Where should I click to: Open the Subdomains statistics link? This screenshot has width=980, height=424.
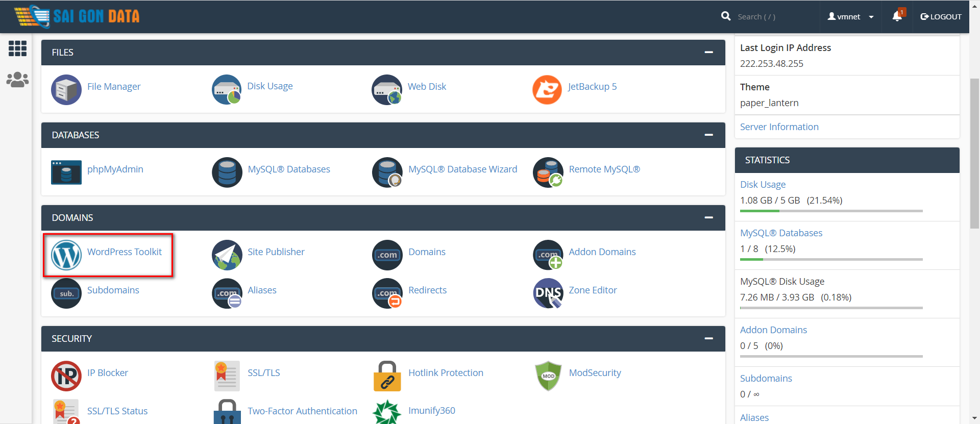(x=766, y=378)
